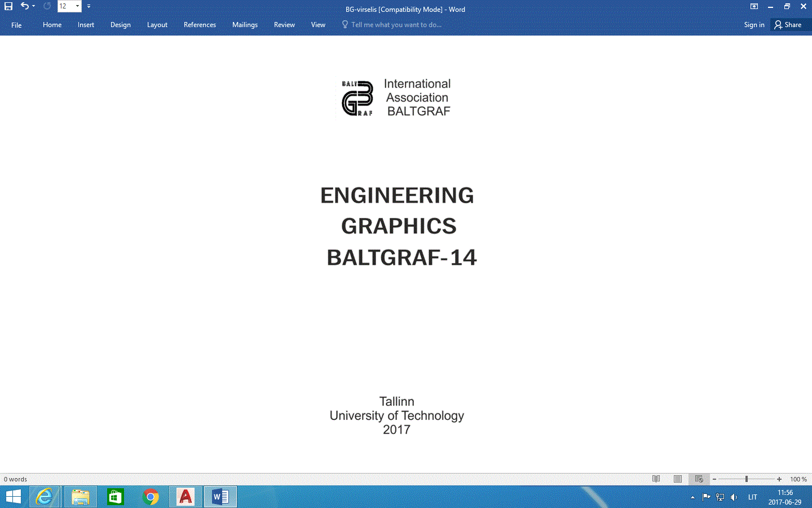Viewport: 812px width, 508px height.
Task: Launch Google Chrome from the taskbar
Action: tap(151, 497)
